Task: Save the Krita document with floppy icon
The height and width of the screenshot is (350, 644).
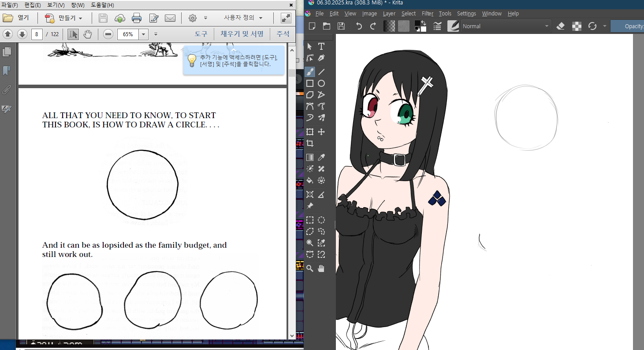Action: coord(341,26)
